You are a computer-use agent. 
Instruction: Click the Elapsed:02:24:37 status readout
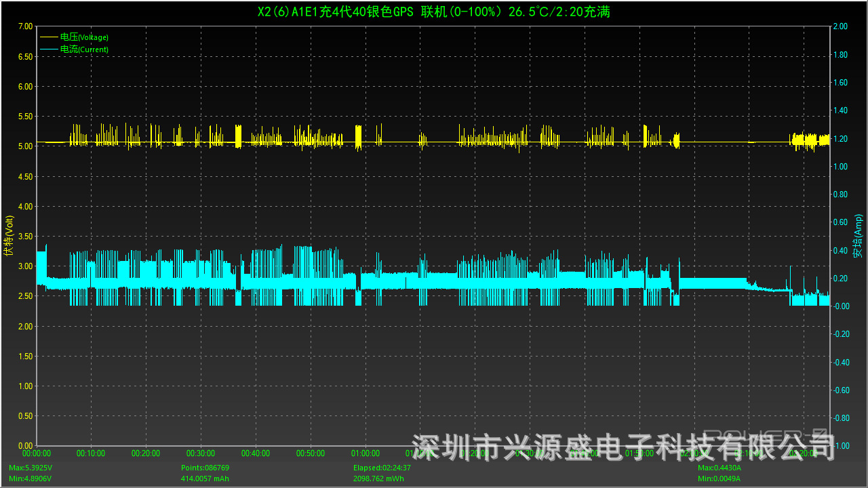click(381, 468)
